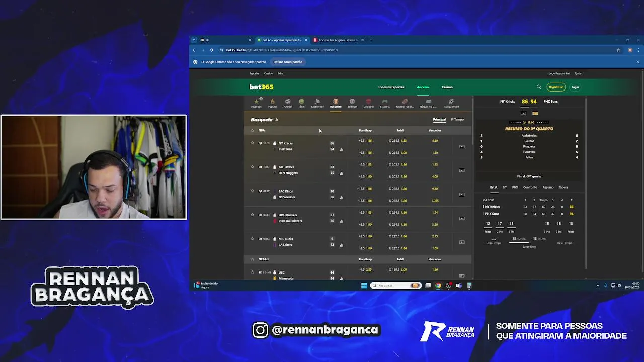Select the Beisebol baseball icon

[x=352, y=103]
